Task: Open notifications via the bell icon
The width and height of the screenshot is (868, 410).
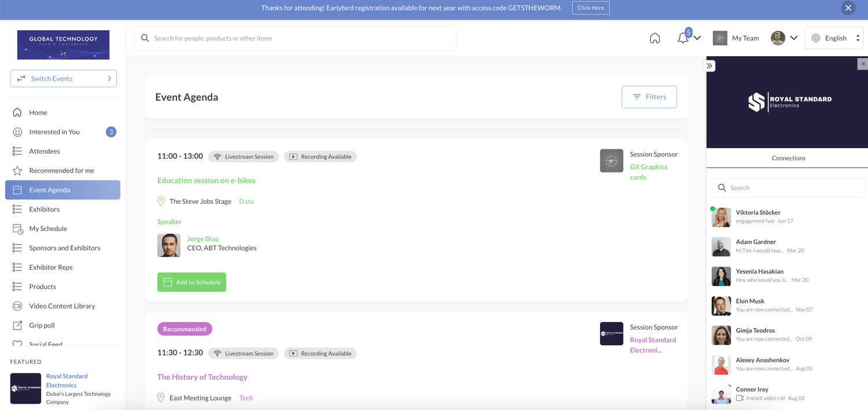Action: (x=683, y=38)
